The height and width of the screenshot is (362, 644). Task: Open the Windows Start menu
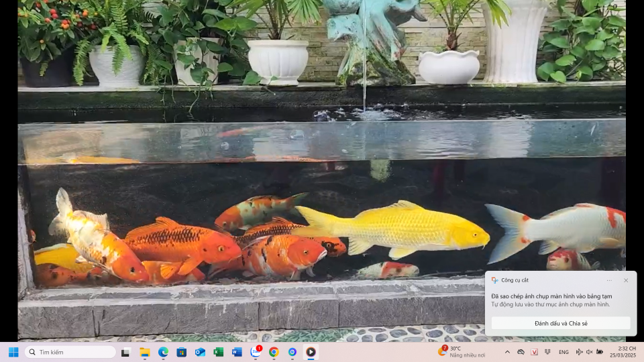click(x=13, y=352)
